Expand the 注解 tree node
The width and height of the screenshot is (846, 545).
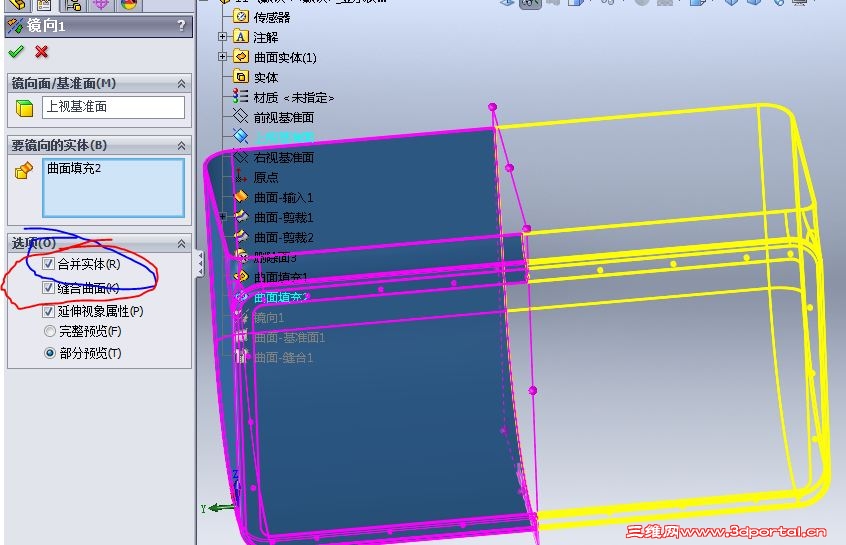click(x=222, y=37)
